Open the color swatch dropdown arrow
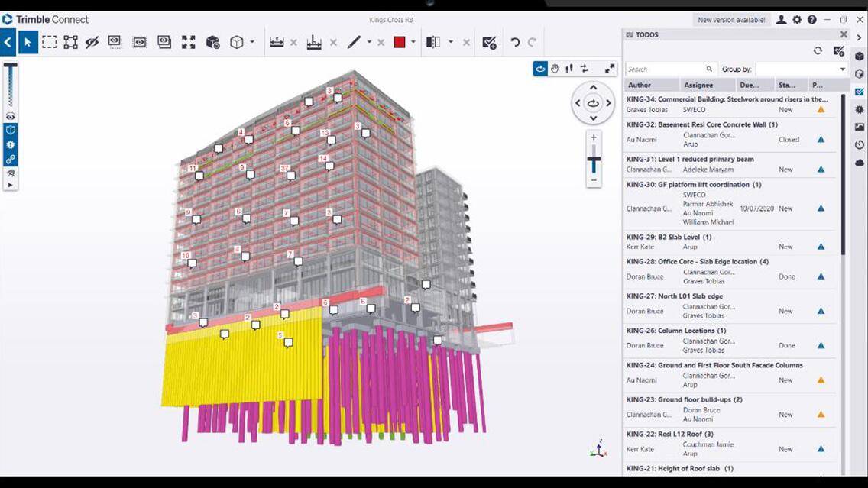This screenshot has width=868, height=488. click(x=413, y=42)
